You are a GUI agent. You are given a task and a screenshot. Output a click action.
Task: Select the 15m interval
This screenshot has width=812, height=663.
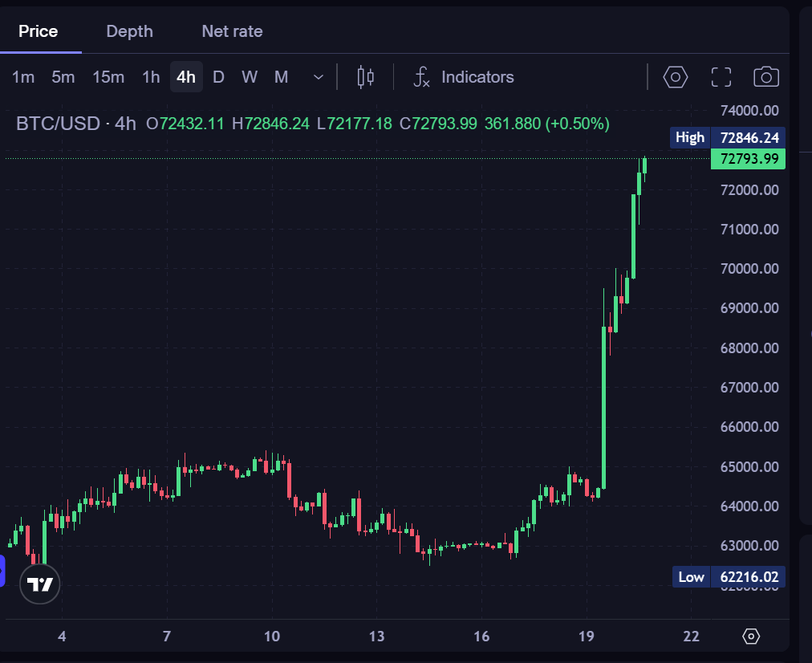pos(108,77)
